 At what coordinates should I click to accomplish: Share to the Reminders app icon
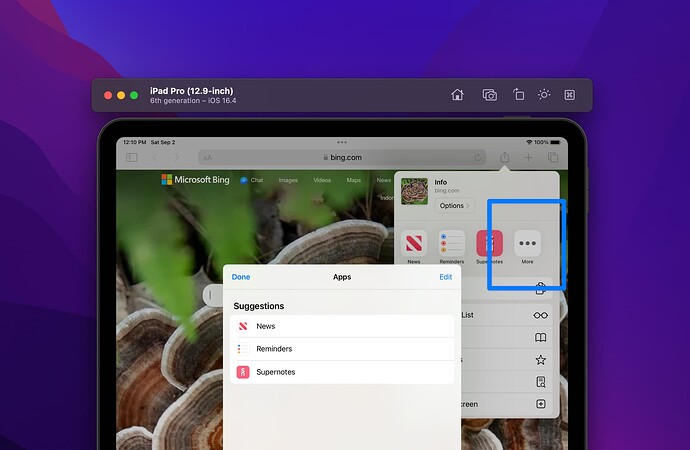(x=451, y=243)
